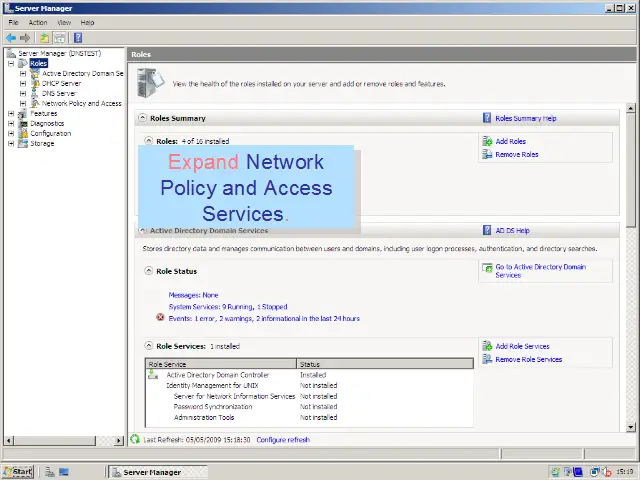Viewport: 640px width, 480px height.
Task: Open the Help menu
Action: point(87,22)
